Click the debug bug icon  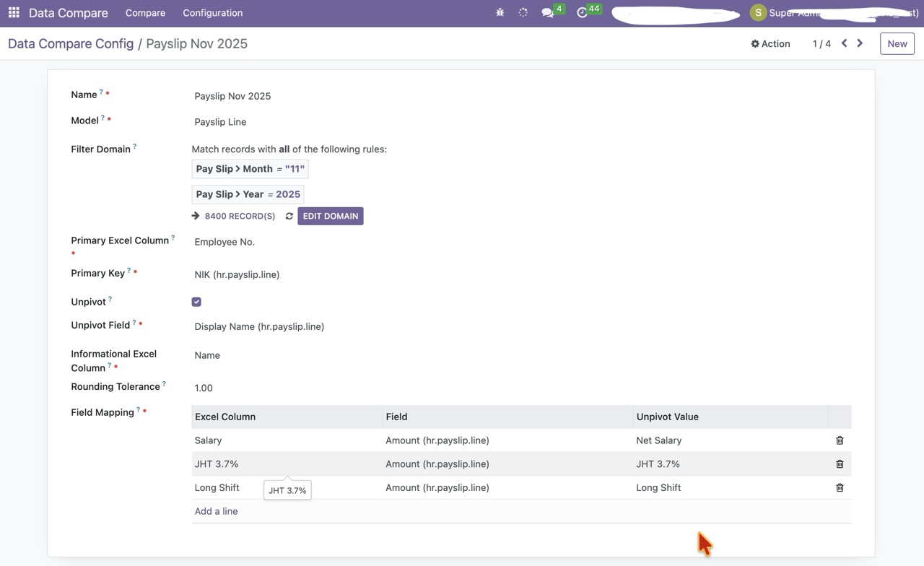click(500, 13)
